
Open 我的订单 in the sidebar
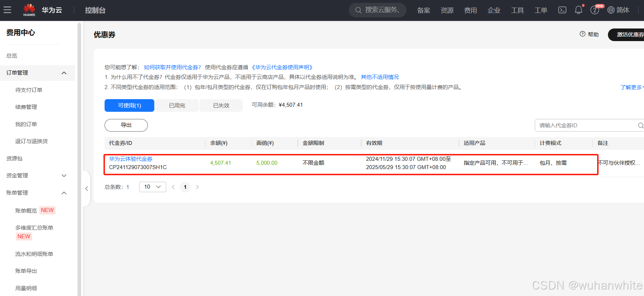tap(26, 124)
